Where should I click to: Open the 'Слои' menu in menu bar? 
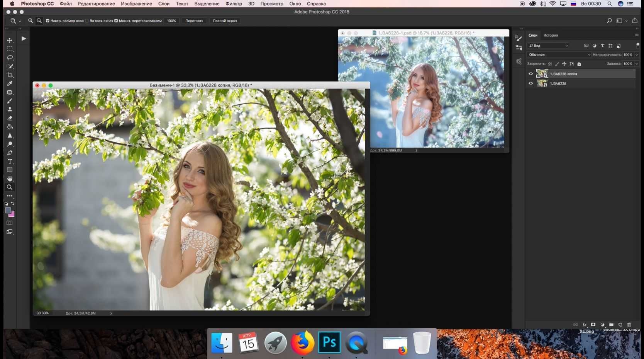coord(164,3)
